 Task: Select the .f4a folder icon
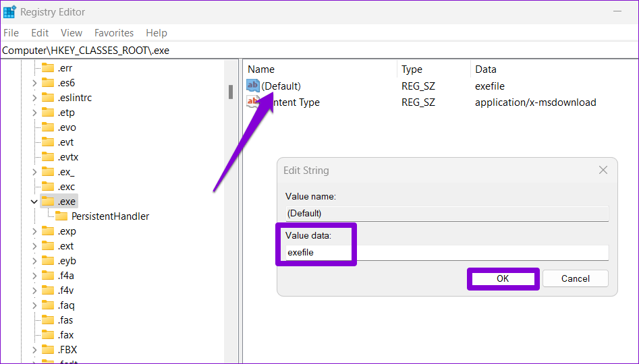point(48,276)
